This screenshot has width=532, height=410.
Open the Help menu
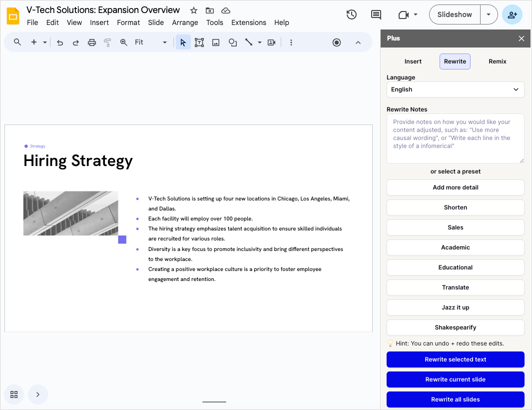[x=282, y=22]
